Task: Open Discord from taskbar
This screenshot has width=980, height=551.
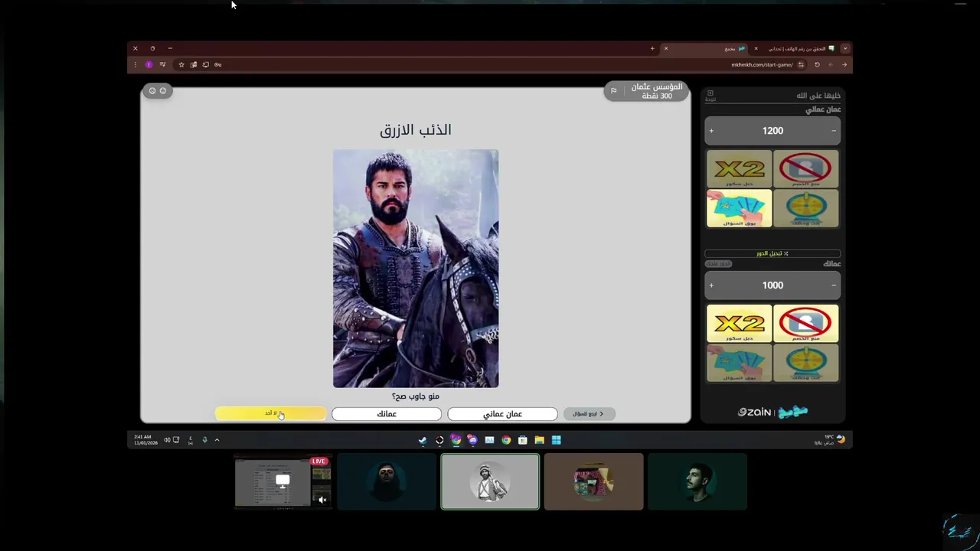Action: click(472, 440)
